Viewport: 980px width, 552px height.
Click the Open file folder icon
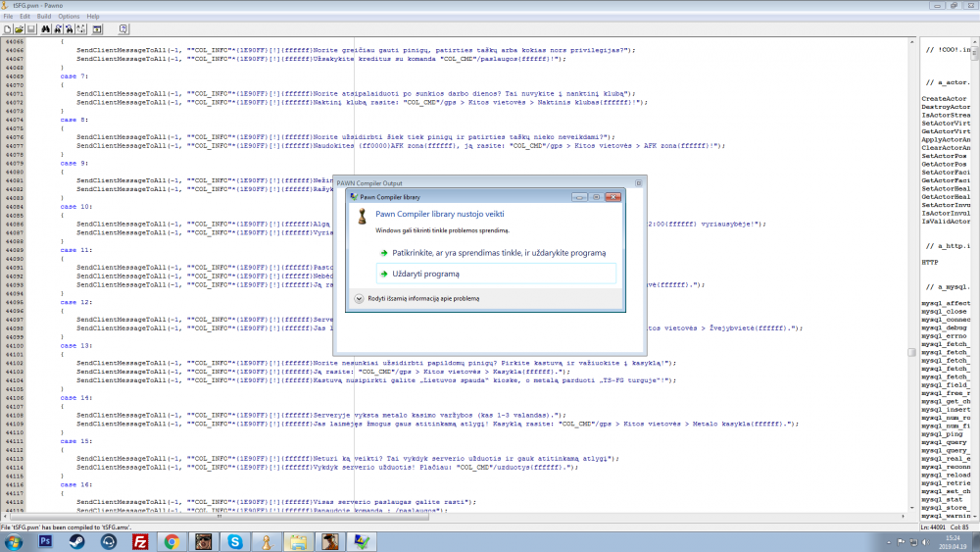[19, 29]
